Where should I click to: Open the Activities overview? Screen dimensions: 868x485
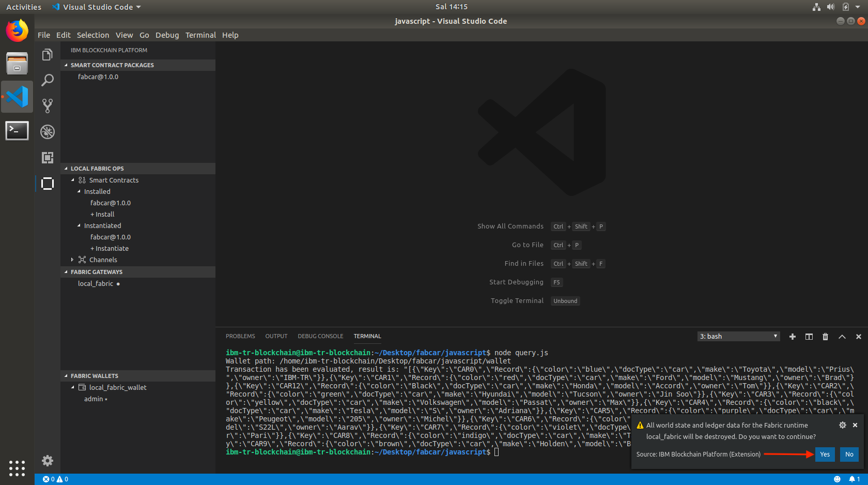pyautogui.click(x=24, y=7)
